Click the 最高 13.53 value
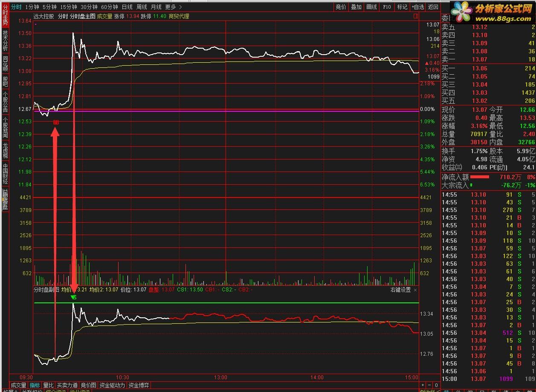The image size is (536, 392). click(x=528, y=118)
